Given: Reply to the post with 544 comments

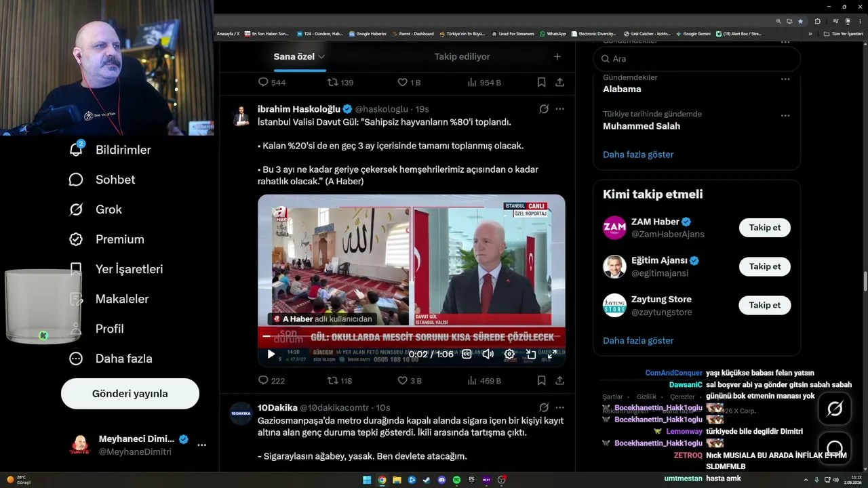Looking at the screenshot, I should 271,83.
